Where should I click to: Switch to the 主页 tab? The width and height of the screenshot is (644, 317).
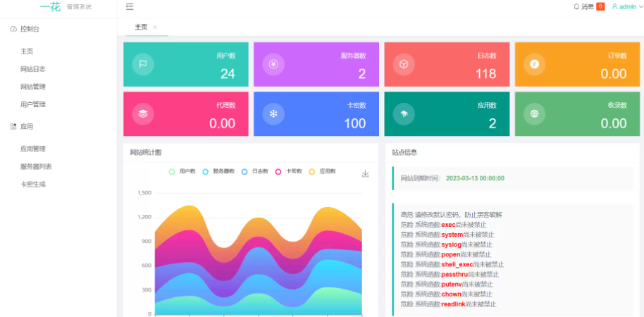(141, 27)
